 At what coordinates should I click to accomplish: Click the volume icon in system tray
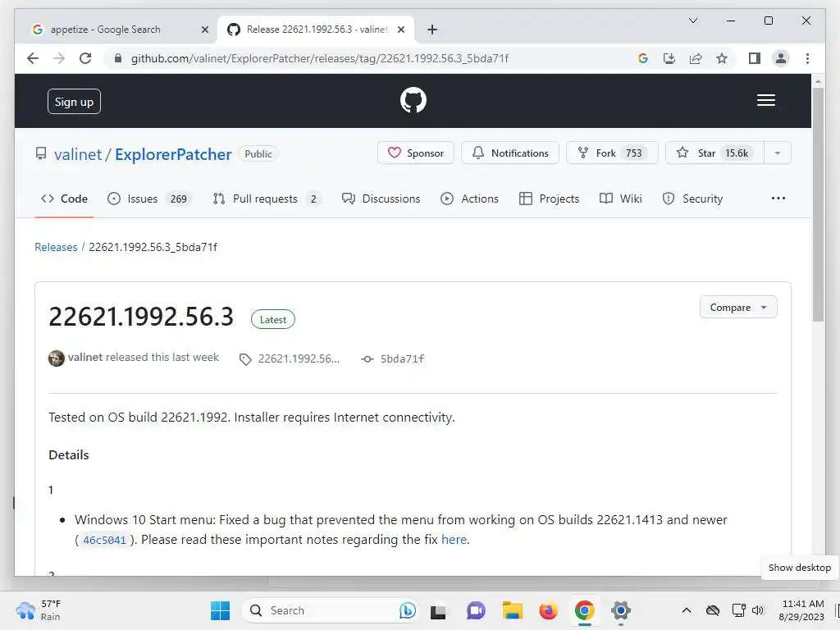pos(757,610)
